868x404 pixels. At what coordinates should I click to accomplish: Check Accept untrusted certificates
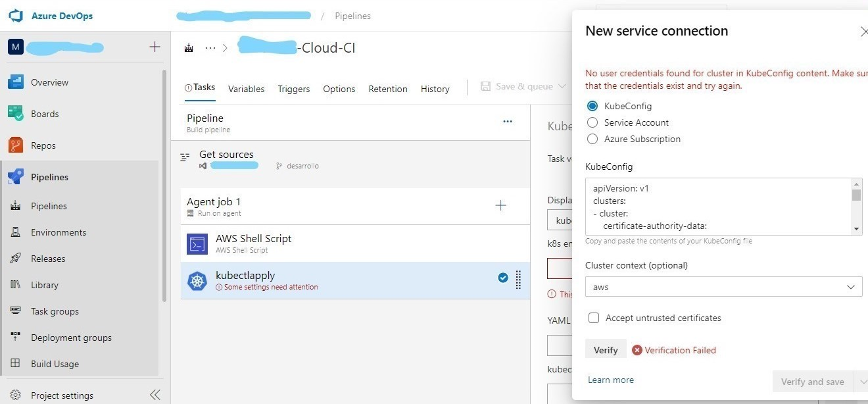594,318
